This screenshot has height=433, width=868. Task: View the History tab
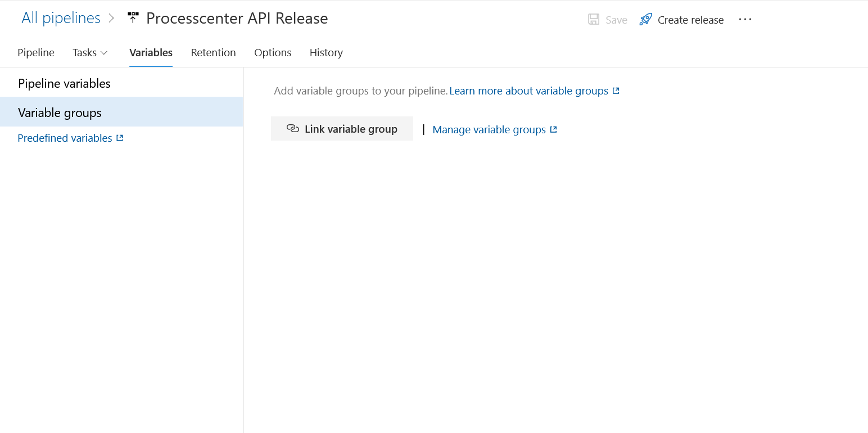326,52
